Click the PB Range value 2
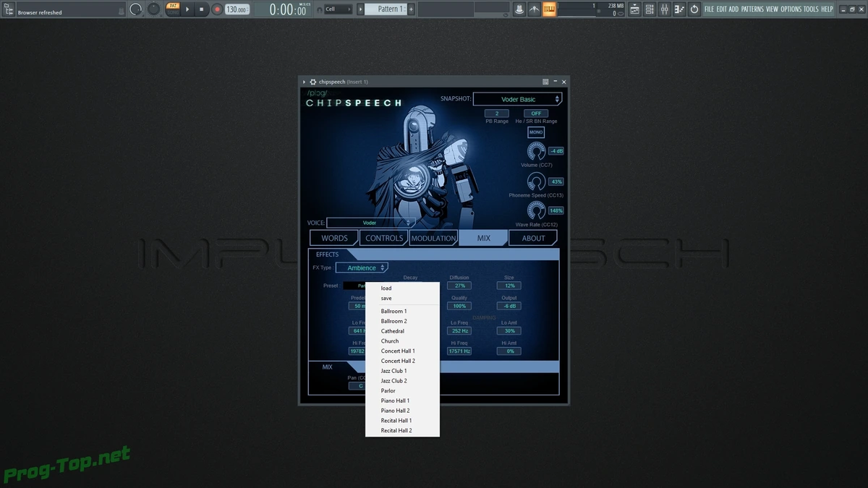 pos(497,114)
